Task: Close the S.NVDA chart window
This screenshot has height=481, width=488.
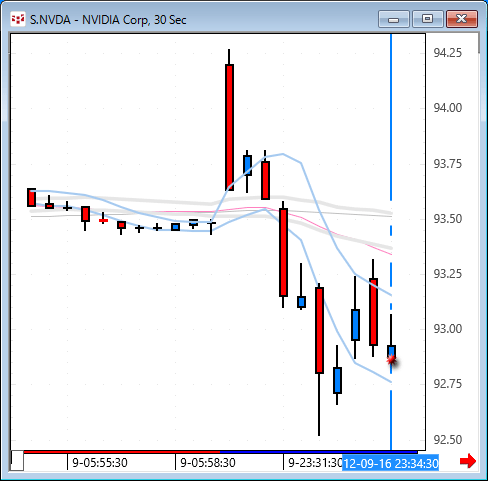Action: 462,19
